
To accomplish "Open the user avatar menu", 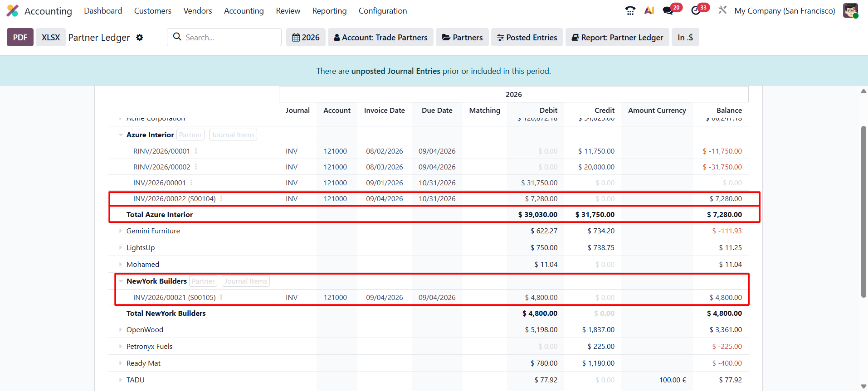I will [x=850, y=10].
